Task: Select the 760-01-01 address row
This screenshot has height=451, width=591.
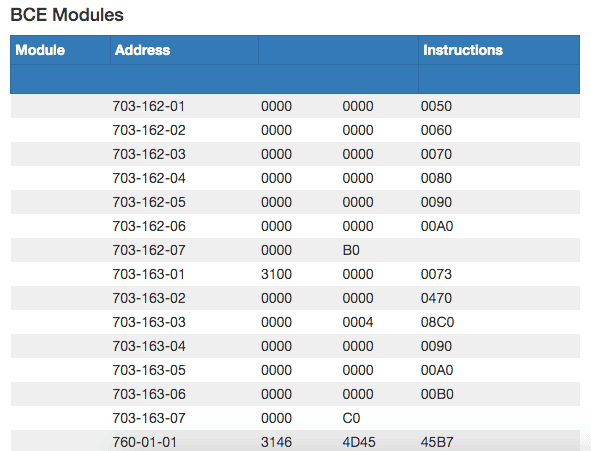Action: (295, 441)
